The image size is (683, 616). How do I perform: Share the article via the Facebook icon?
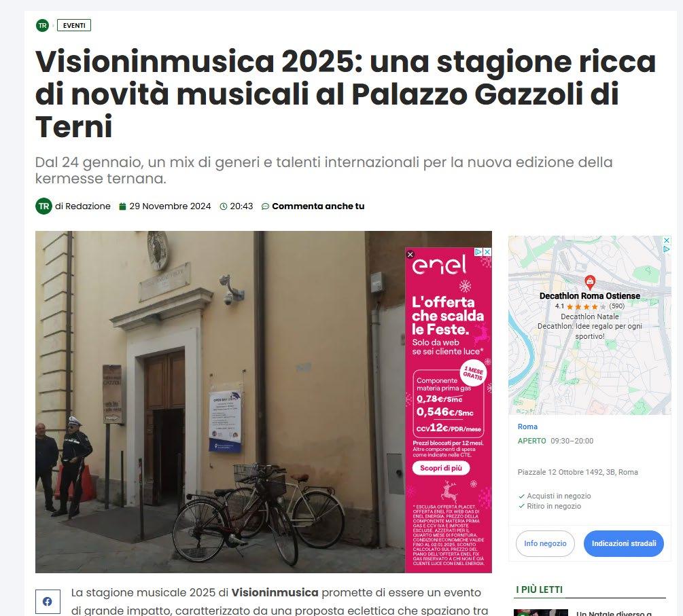(x=48, y=601)
